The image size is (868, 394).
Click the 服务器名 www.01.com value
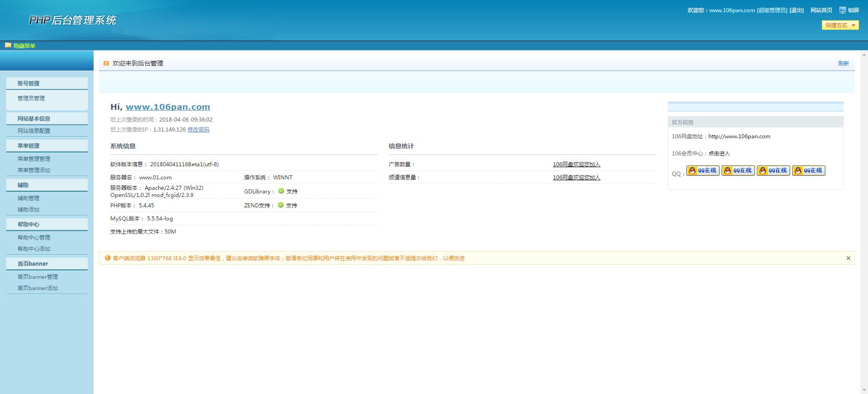click(x=156, y=177)
